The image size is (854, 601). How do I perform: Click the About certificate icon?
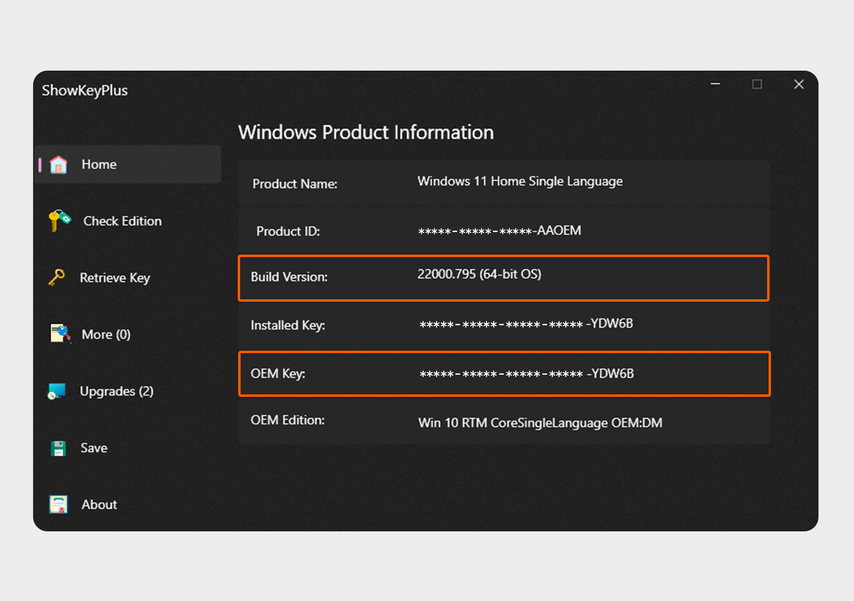point(58,505)
